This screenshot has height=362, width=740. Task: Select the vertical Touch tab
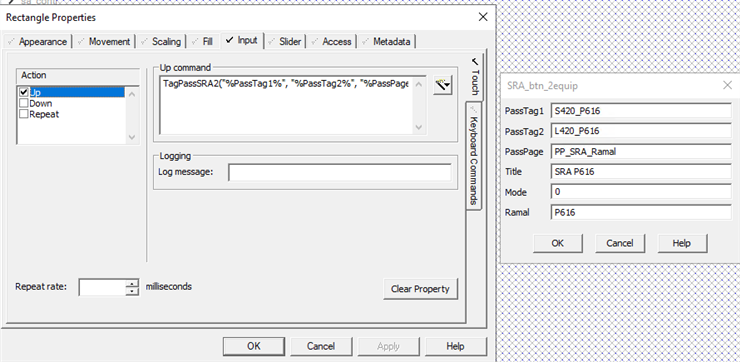click(x=474, y=76)
